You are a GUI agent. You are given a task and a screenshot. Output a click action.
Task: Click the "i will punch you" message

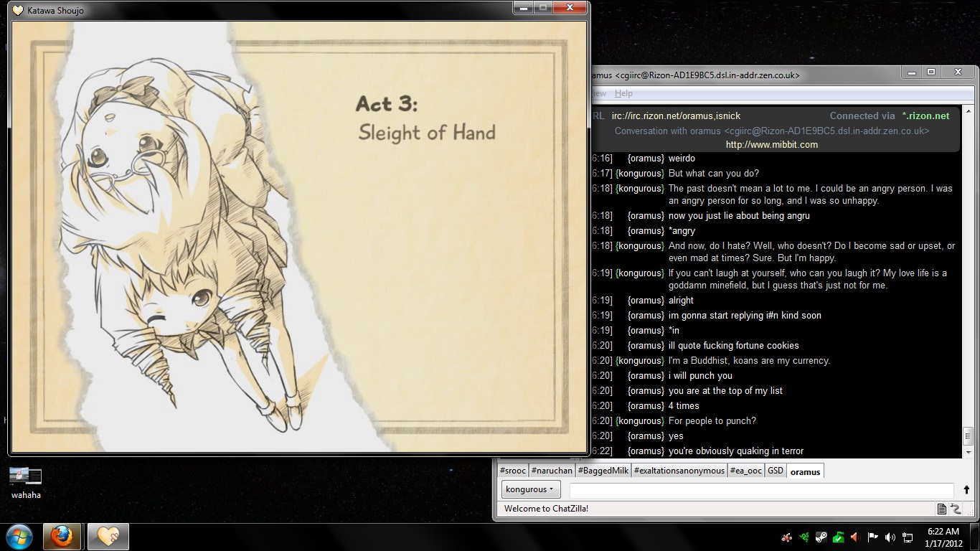point(700,375)
